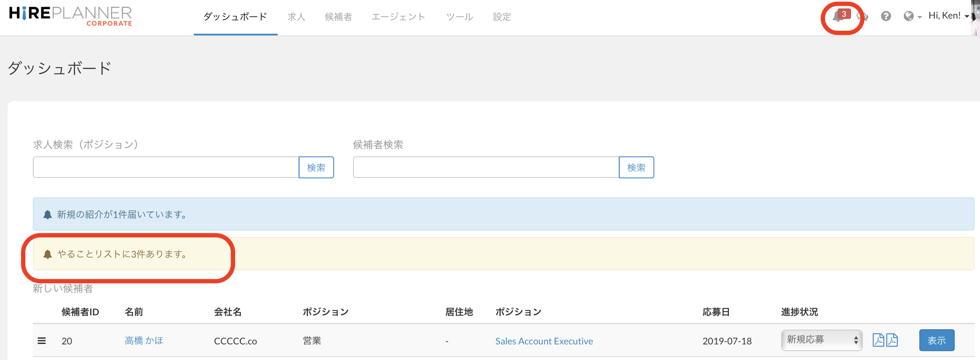
Task: Click the globe language icon
Action: [908, 16]
